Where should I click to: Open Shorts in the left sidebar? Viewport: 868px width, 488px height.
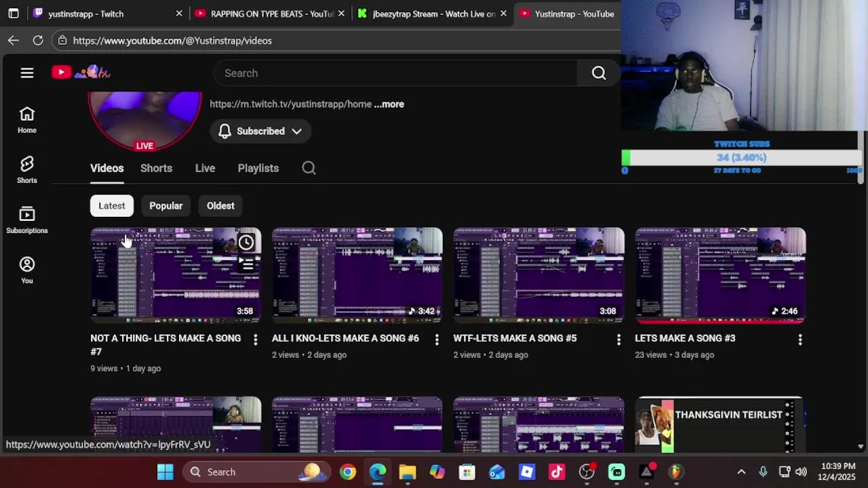(x=27, y=170)
